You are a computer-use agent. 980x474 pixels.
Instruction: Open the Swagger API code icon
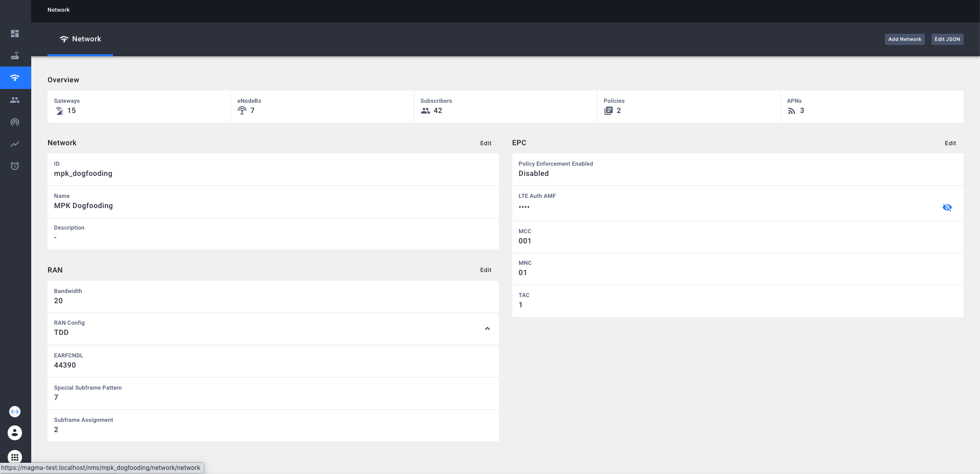[15, 412]
